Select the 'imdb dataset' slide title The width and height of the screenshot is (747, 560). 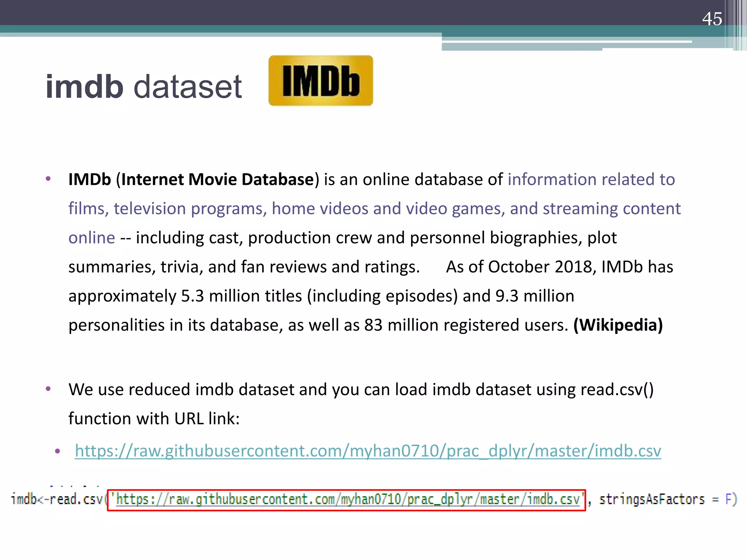[x=144, y=86]
